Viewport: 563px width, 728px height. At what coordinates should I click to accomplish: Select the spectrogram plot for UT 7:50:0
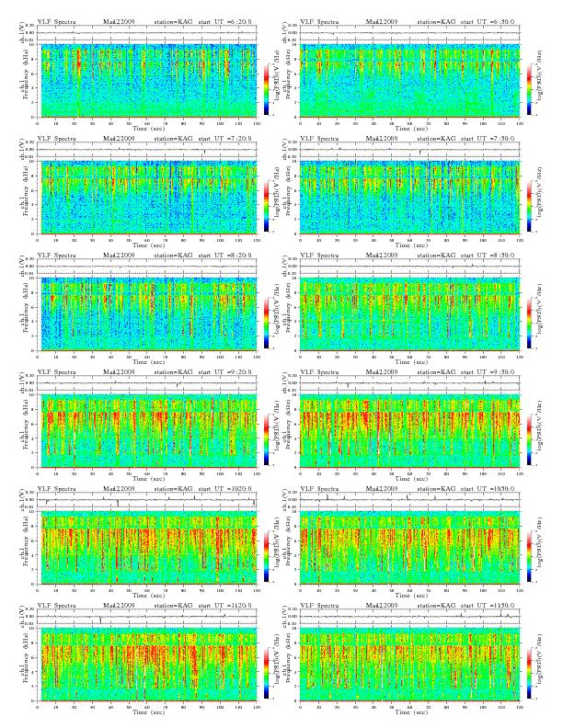click(x=409, y=198)
